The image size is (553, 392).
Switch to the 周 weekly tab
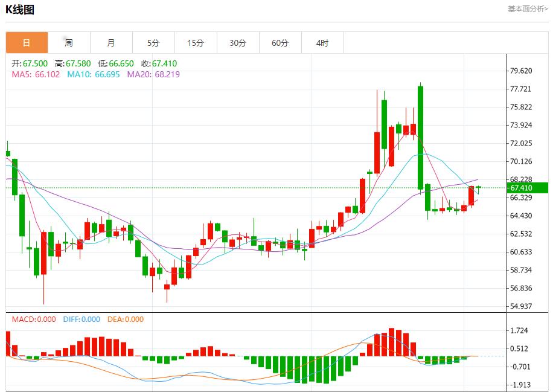(69, 43)
